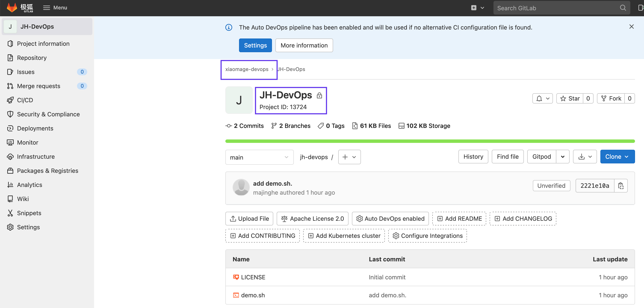644x308 pixels.
Task: Click the Unverified badge
Action: coord(551,185)
